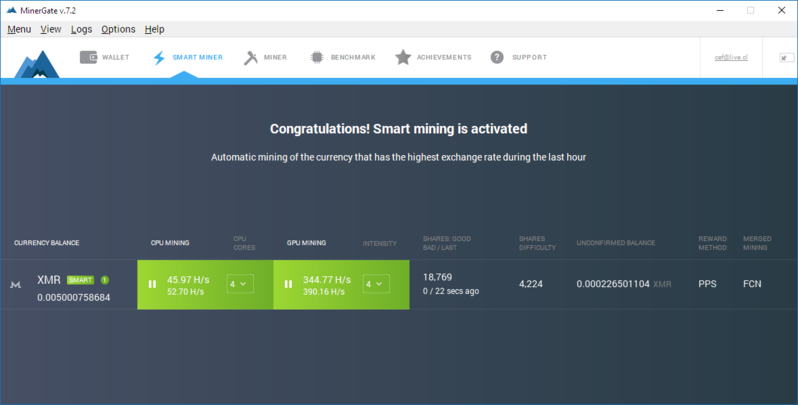Screen dimensions: 798x405
Task: Pause GPU mining for XMR
Action: [288, 284]
